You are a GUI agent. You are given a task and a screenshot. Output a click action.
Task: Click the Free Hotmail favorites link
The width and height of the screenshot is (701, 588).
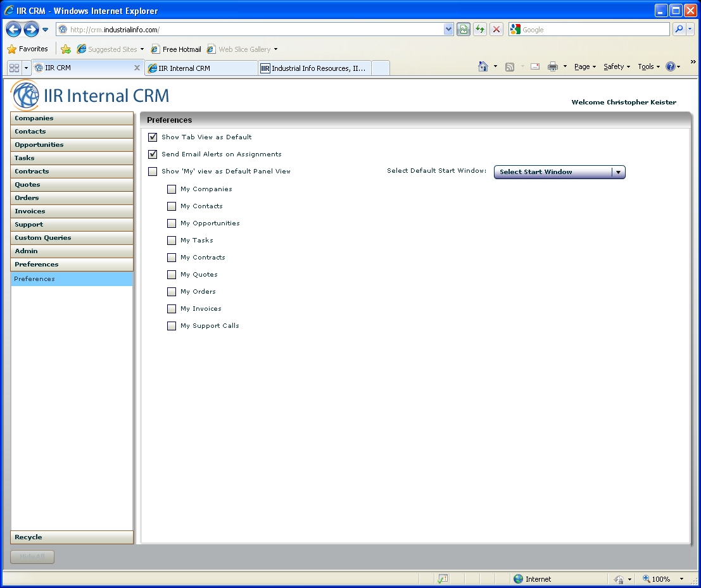[181, 49]
